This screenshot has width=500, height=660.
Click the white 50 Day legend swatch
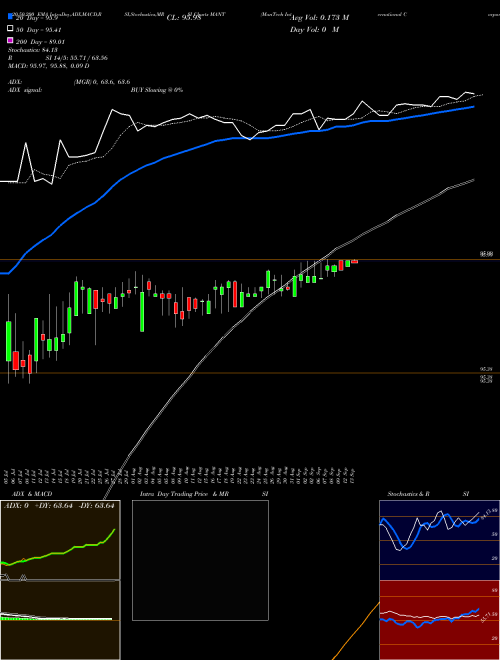click(x=10, y=29)
